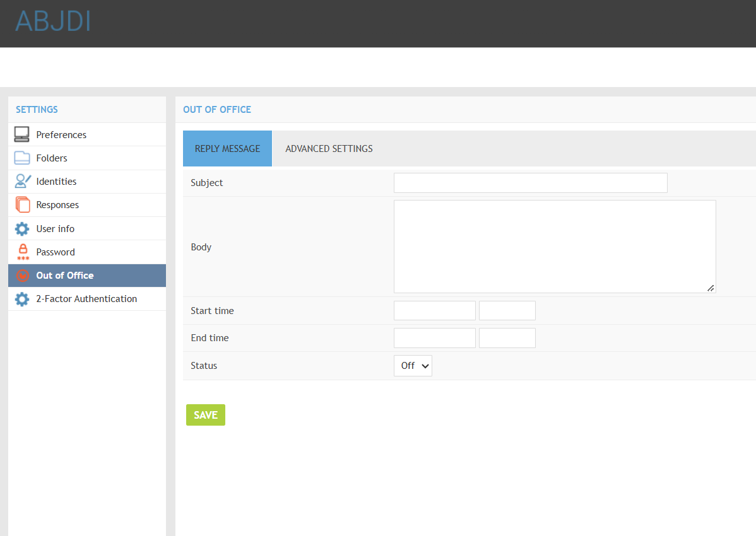
Task: Click the ABJDI logo
Action: (53, 21)
